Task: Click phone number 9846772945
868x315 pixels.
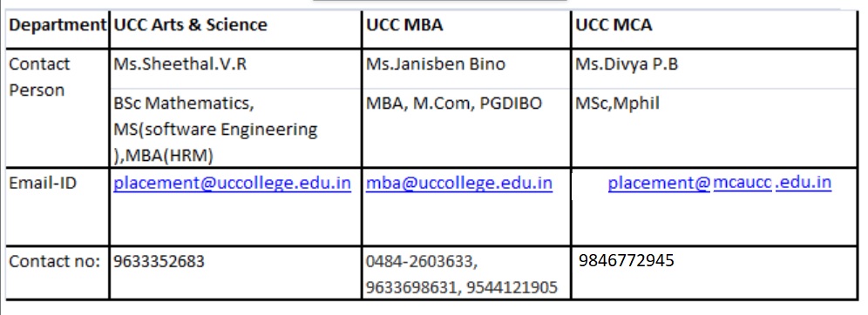Action: point(627,259)
